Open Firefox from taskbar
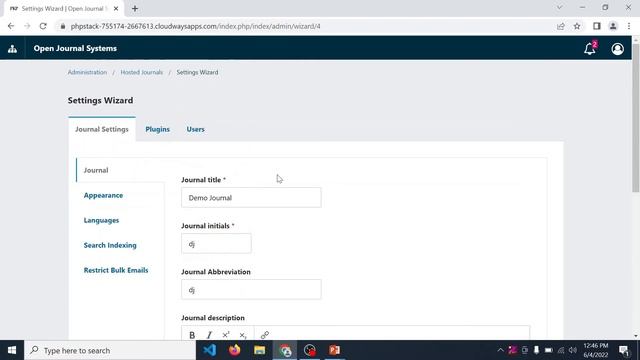 (x=234, y=350)
